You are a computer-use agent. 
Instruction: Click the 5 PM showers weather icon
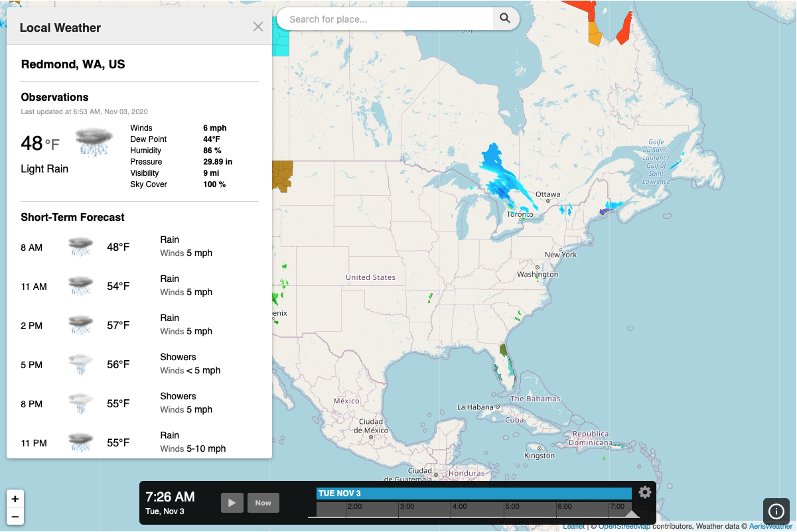point(80,363)
